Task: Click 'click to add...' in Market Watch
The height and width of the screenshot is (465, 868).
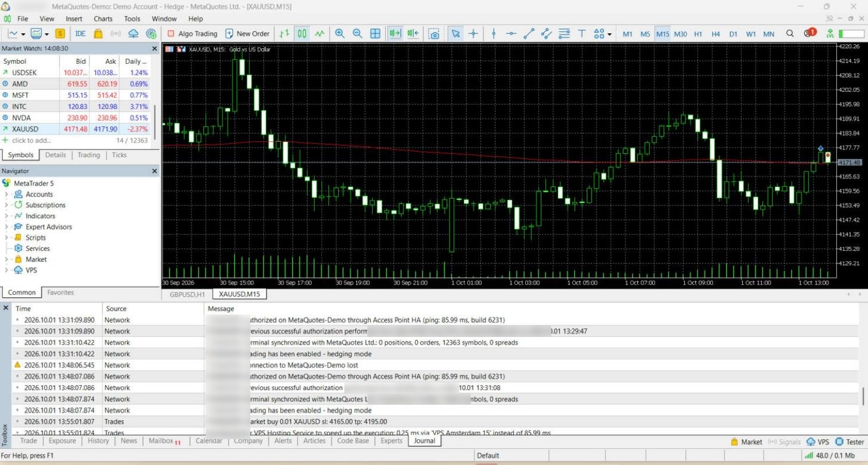Action: 32,140
